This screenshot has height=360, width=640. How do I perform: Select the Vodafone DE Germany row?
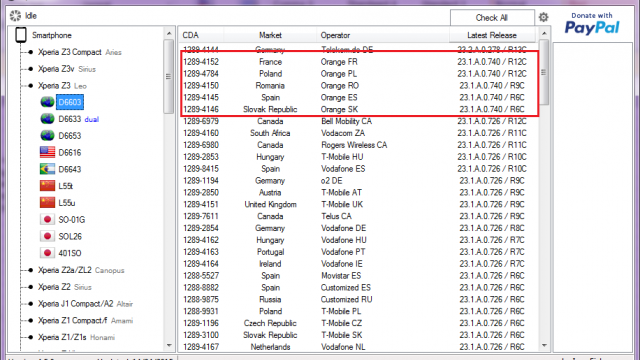pos(358,228)
